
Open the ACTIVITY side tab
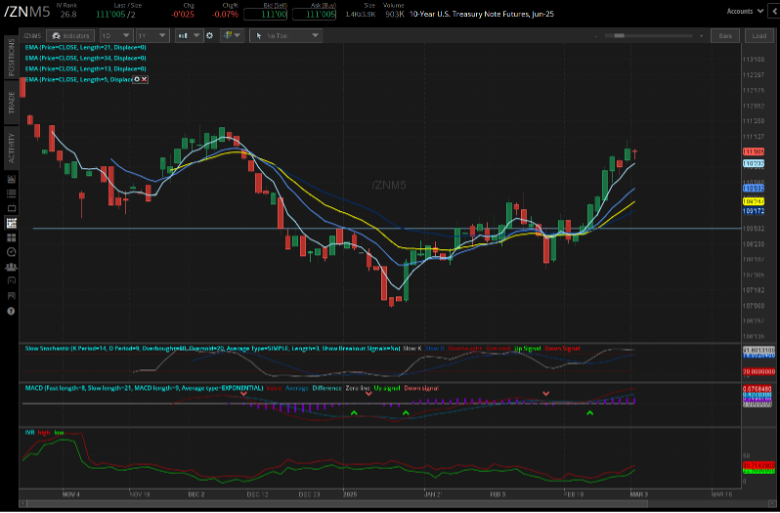[11, 148]
